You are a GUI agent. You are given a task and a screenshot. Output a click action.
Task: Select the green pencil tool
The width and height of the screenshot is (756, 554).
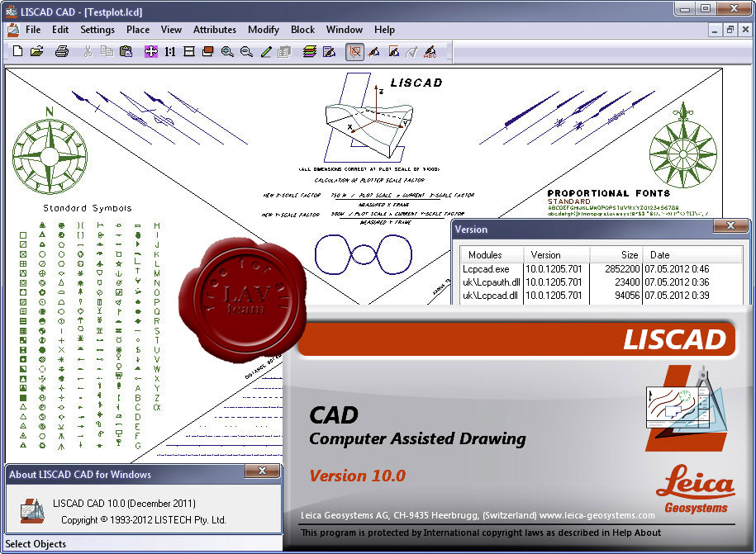(x=266, y=51)
